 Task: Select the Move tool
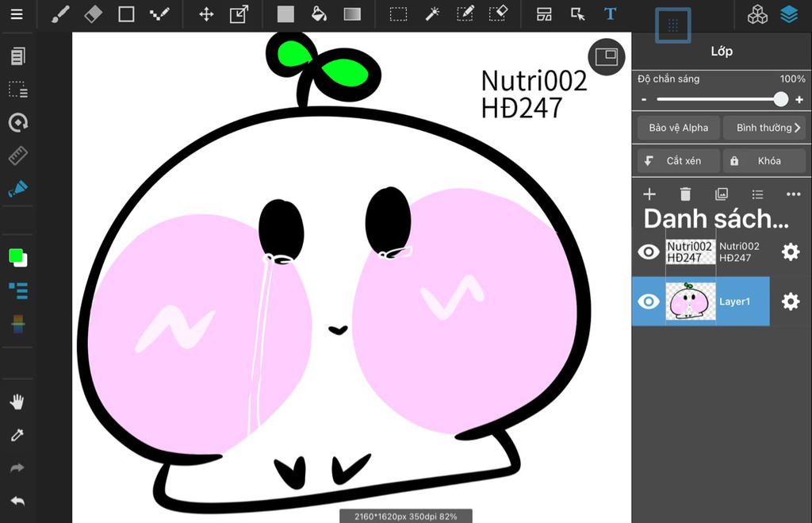206,14
